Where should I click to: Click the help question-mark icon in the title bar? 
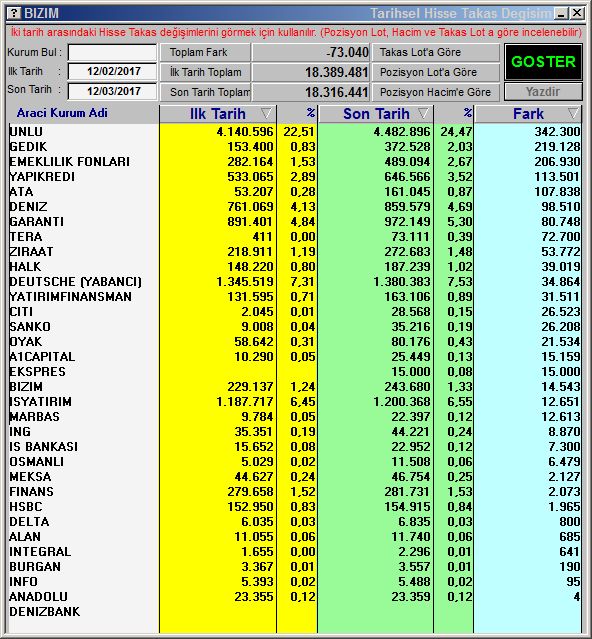14,13
